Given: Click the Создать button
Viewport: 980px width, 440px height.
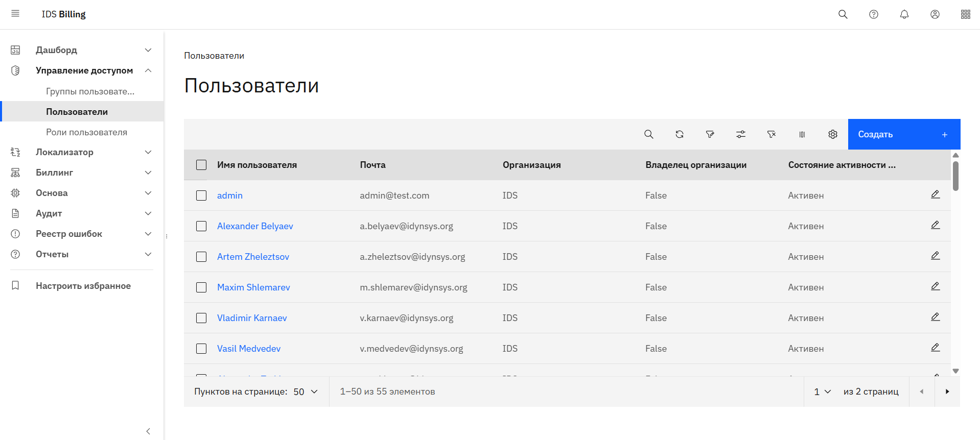Looking at the screenshot, I should tap(903, 134).
